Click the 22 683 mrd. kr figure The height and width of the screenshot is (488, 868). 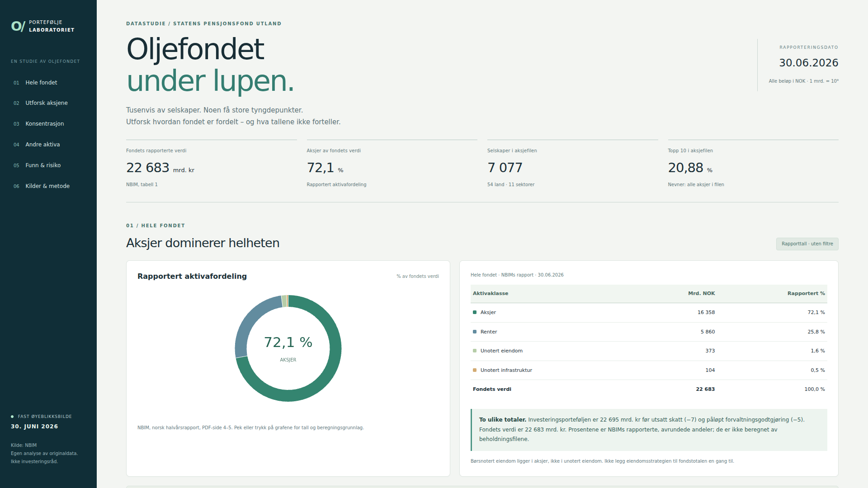click(160, 168)
